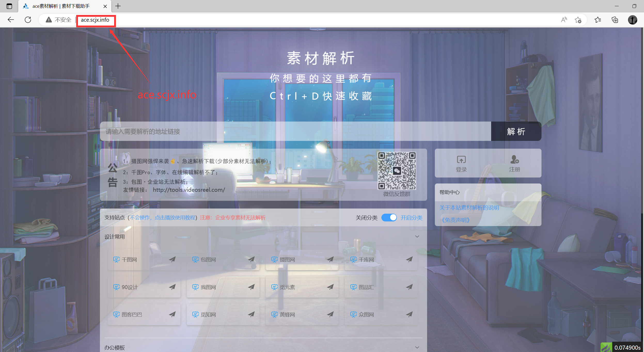Image resolution: width=644 pixels, height=352 pixels.
Task: Click the 注册 label
Action: tap(514, 170)
